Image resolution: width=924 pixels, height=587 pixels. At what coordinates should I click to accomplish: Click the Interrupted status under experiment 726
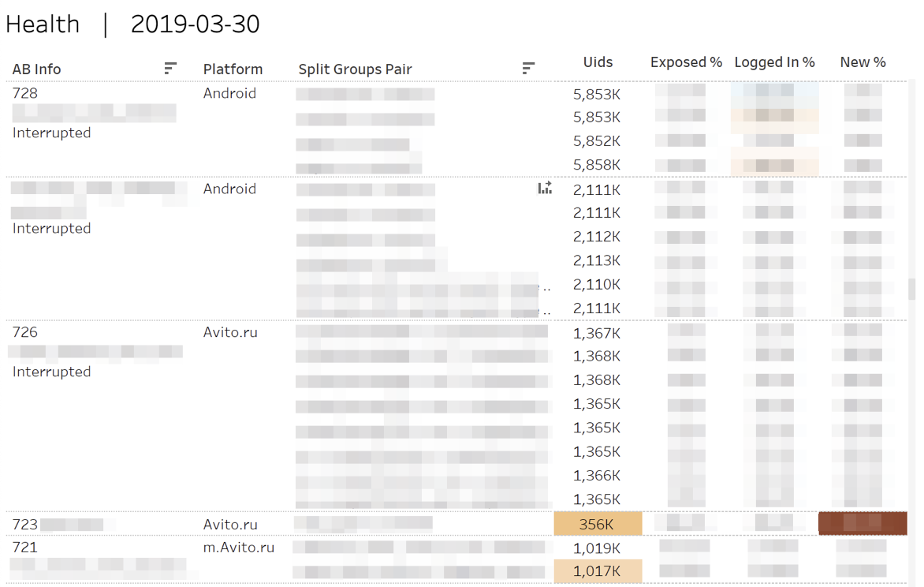[x=52, y=372]
